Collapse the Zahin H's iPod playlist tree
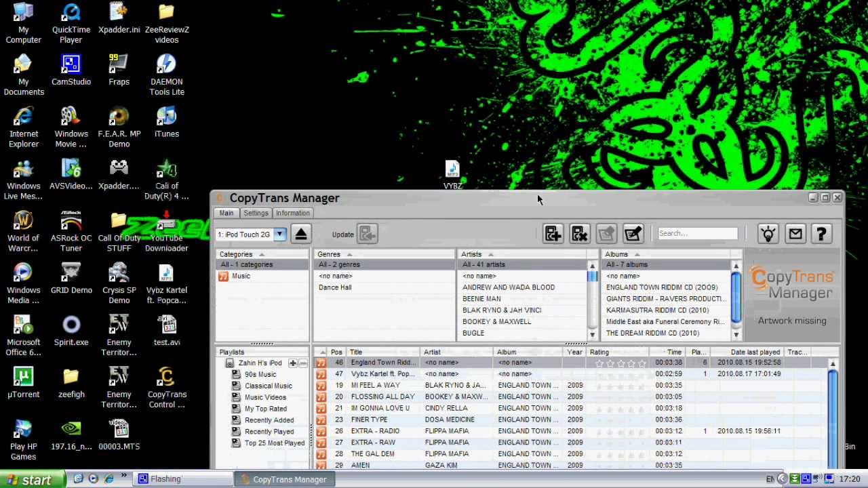868x488 pixels. pyautogui.click(x=229, y=363)
